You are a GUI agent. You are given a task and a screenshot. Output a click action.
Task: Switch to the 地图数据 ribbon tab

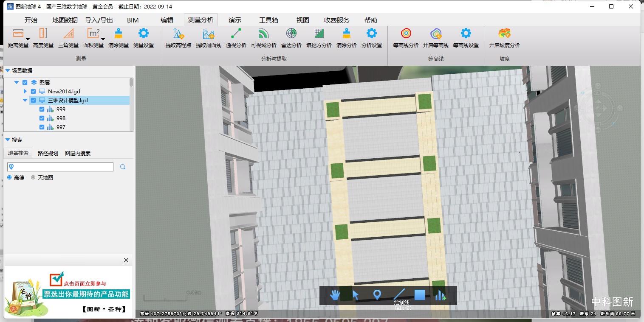pos(65,20)
